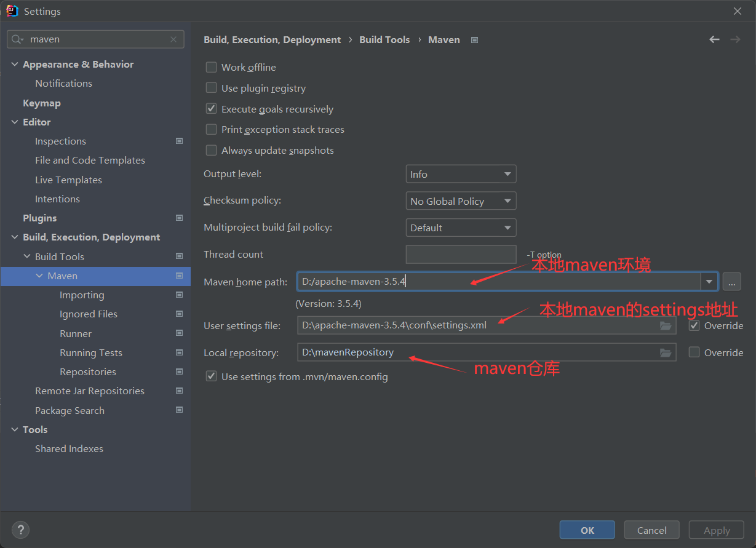This screenshot has height=548, width=756.
Task: Open Shared Indexes settings
Action: click(69, 449)
